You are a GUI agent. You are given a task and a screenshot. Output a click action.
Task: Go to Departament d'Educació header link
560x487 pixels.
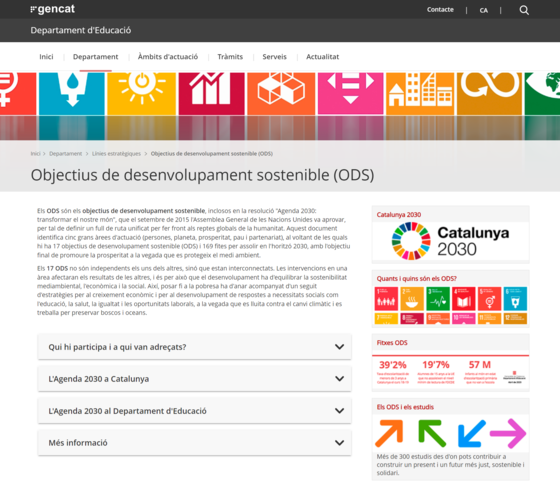coord(81,30)
